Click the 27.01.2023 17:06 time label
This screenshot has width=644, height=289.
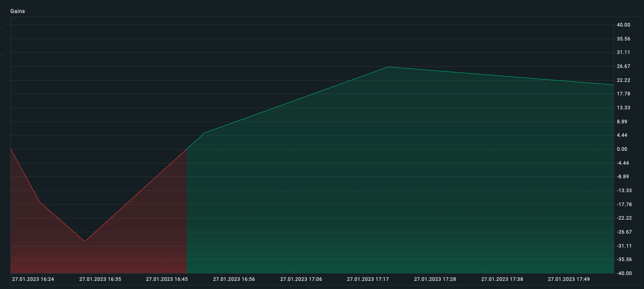click(x=301, y=279)
